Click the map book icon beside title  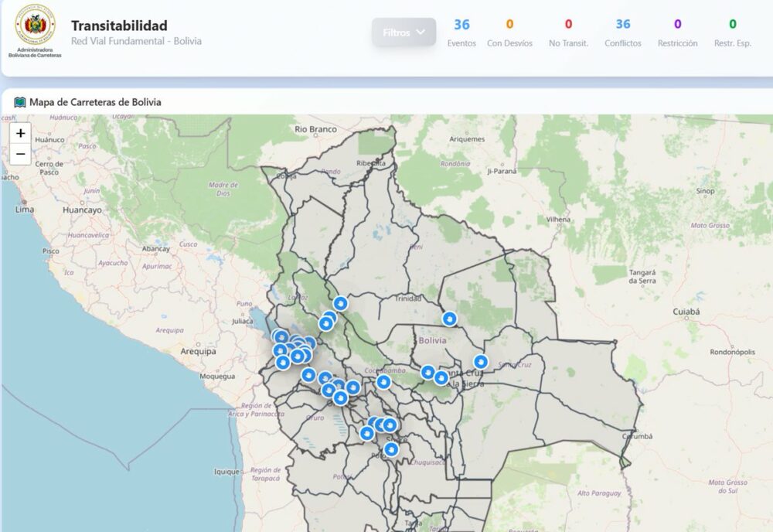(x=20, y=102)
